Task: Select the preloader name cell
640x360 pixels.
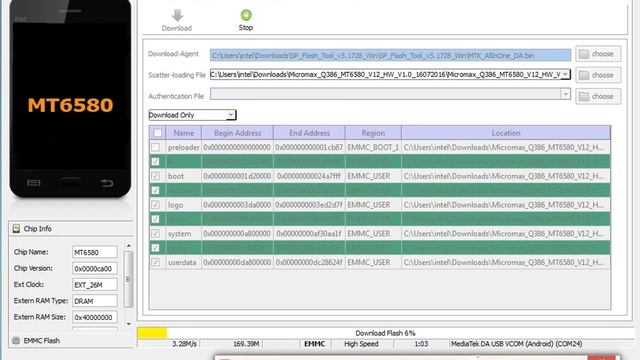Action: point(184,147)
